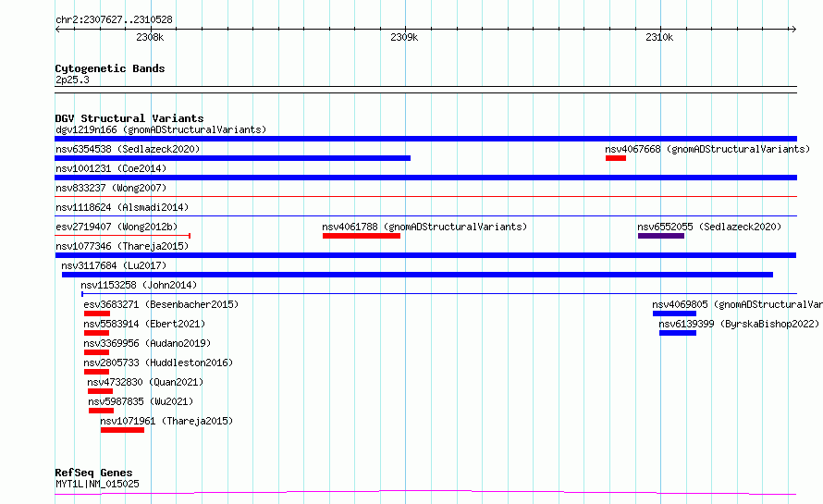Click the blue bar under nsv3117684

coord(417,275)
